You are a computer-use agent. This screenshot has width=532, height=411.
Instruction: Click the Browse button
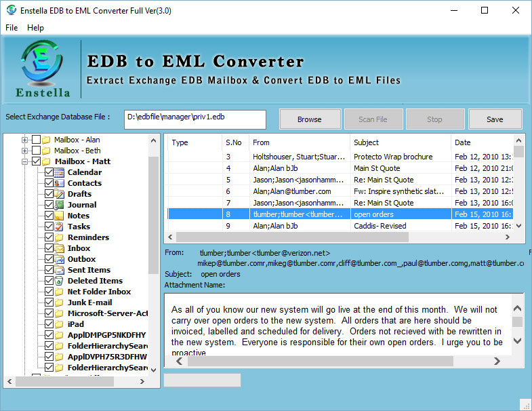tap(309, 119)
